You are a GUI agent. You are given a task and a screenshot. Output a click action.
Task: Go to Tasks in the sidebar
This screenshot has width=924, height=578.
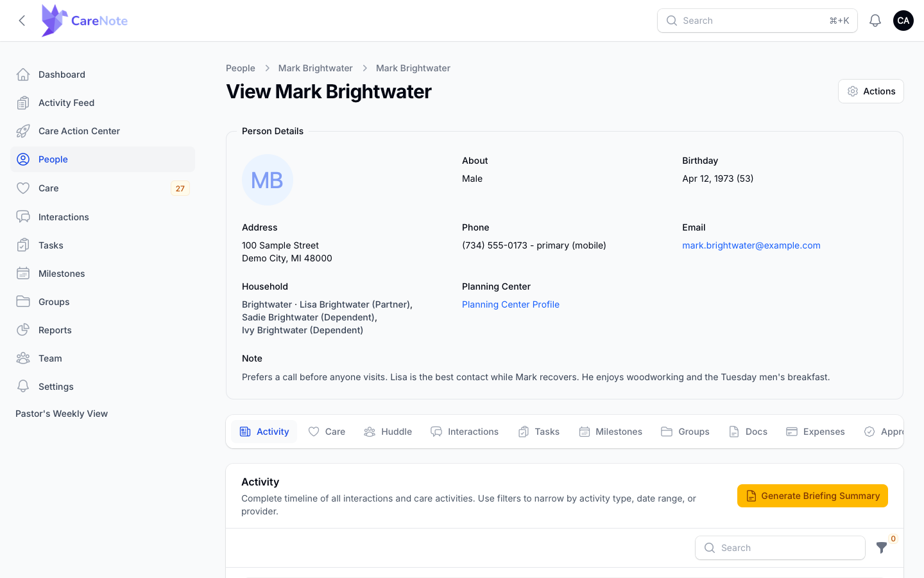coord(103,245)
